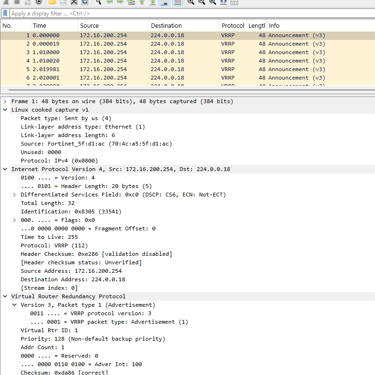Viewport: 375px width, 375px height.
Task: Click the Go back green arrow icon
Action: 110,2
